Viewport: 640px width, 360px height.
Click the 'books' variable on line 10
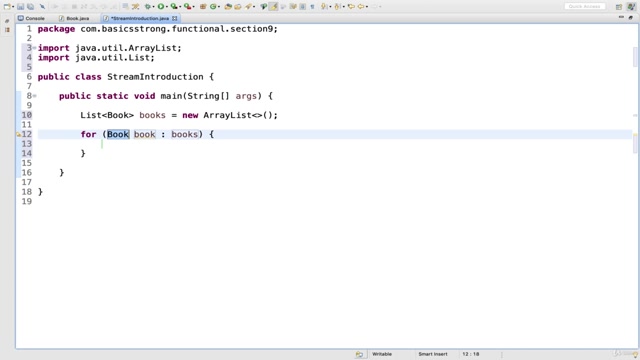tap(152, 115)
